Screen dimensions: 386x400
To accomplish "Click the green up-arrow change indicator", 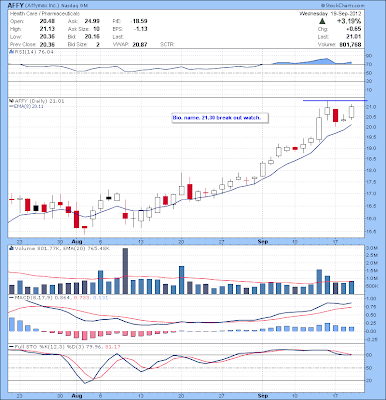I will tap(322, 21).
